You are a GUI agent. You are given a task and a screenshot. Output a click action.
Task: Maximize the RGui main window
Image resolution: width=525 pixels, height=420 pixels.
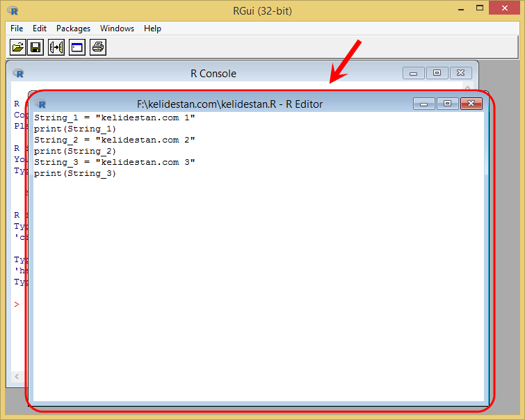pos(480,8)
